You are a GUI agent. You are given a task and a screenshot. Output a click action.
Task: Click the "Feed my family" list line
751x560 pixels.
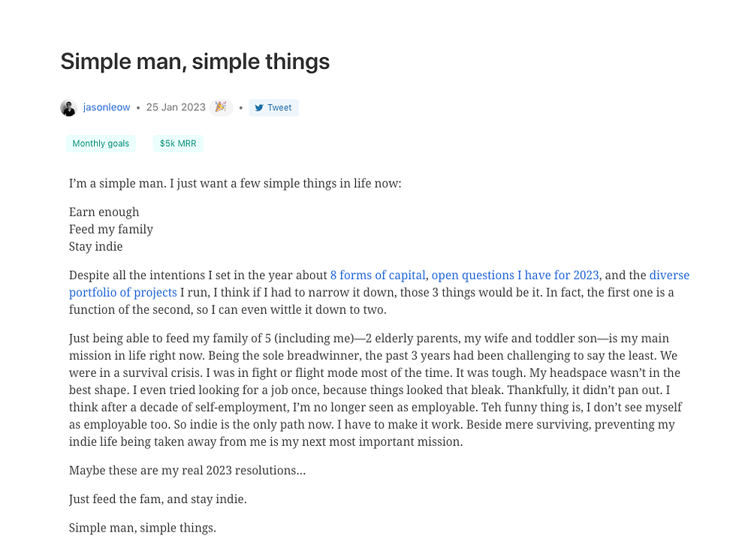[x=110, y=229]
